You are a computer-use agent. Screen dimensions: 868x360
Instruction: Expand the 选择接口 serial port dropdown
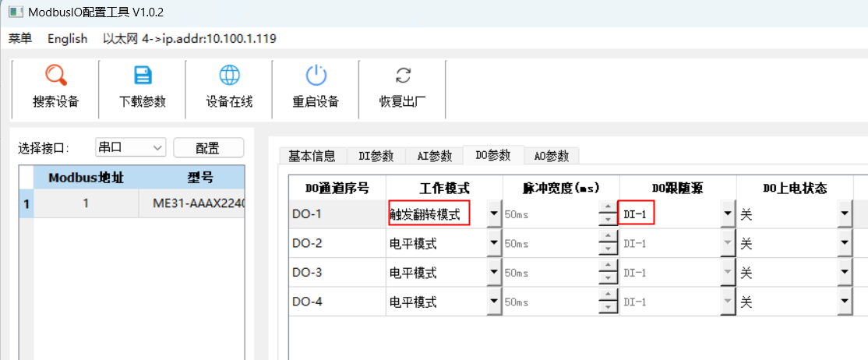[x=157, y=147]
